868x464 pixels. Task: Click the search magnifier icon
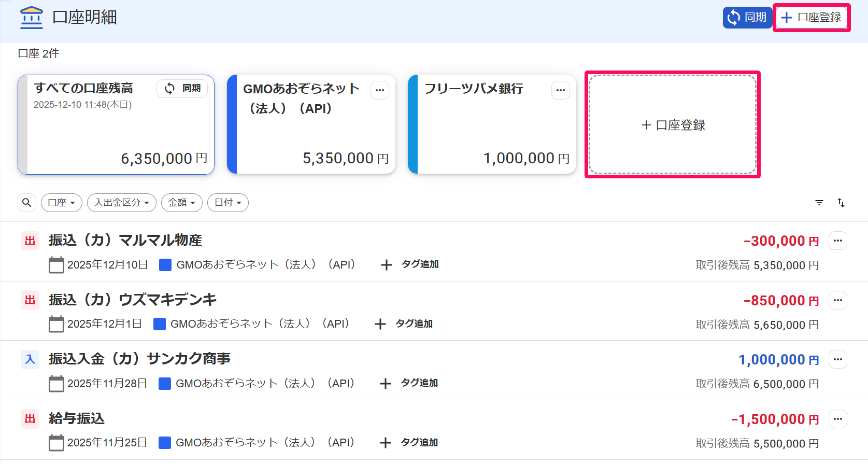27,203
